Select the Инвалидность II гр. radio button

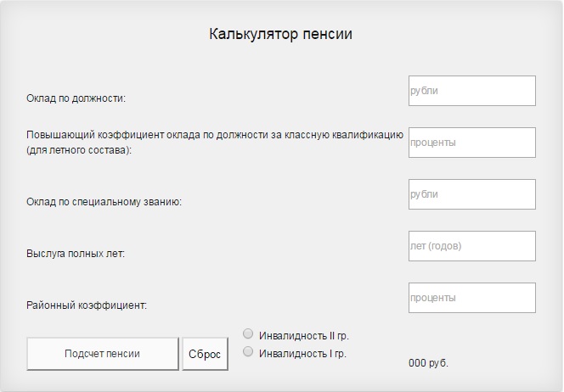pos(248,333)
